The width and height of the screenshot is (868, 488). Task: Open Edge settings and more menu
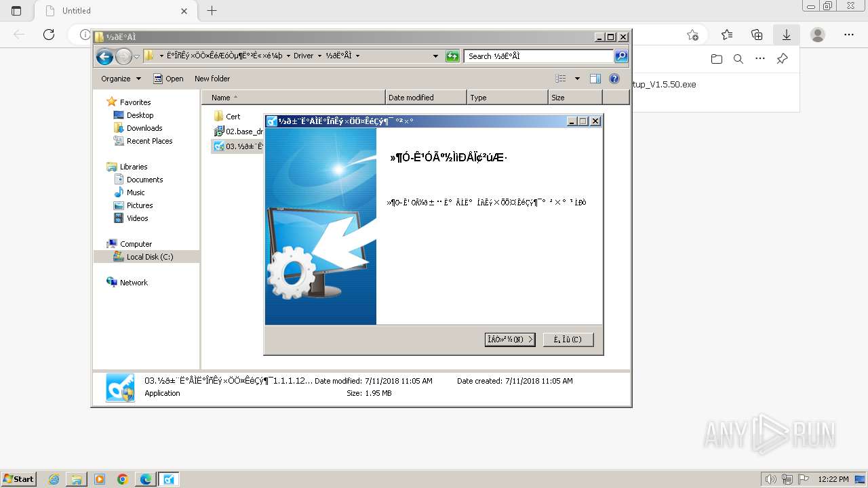point(849,35)
